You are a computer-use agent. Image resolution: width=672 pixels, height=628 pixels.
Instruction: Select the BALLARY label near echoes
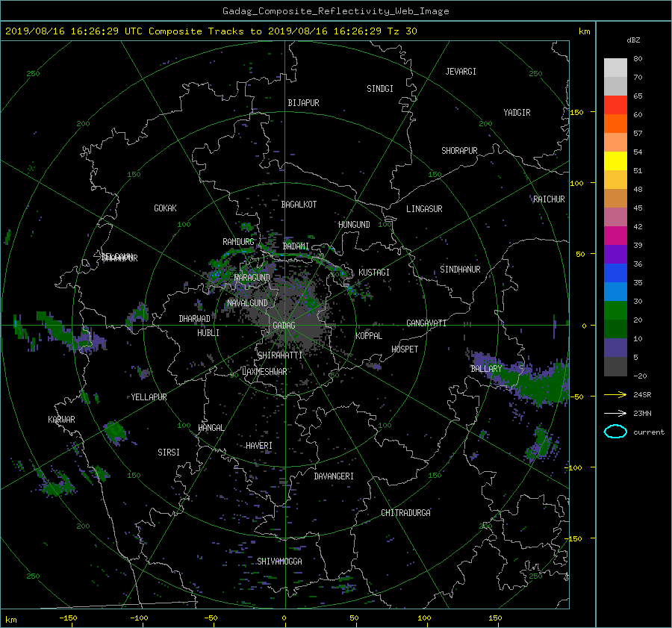point(486,369)
